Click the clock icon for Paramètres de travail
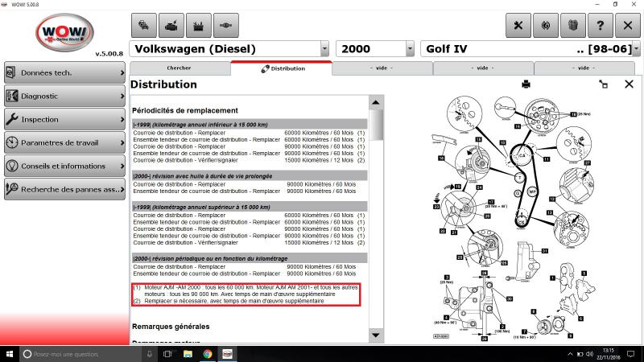Screen dimensions: 644x362 [x=11, y=143]
